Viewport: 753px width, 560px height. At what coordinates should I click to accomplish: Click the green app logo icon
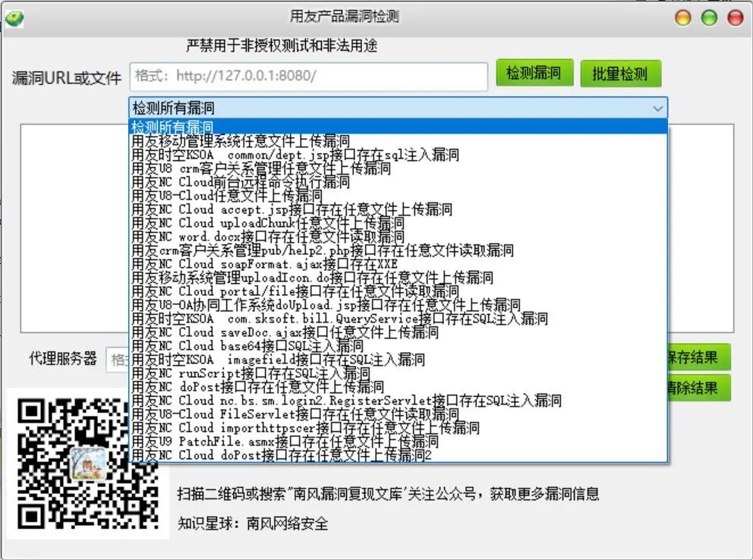14,18
